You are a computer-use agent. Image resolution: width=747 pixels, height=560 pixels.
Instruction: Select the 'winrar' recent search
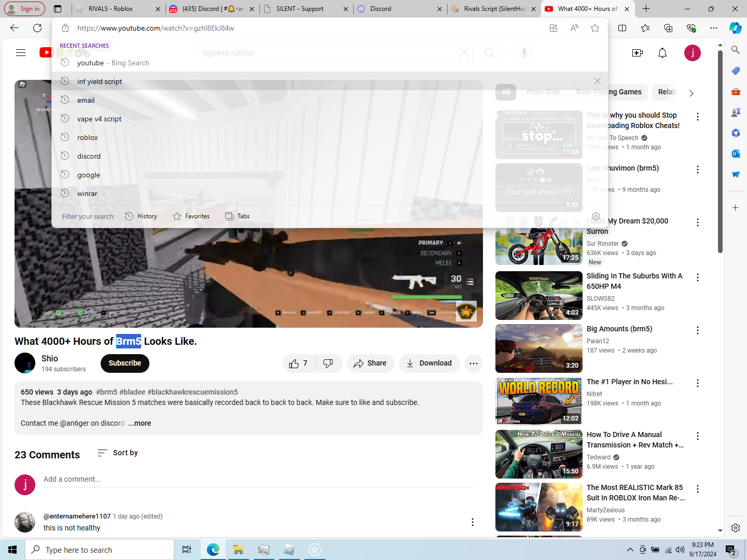pos(329,193)
